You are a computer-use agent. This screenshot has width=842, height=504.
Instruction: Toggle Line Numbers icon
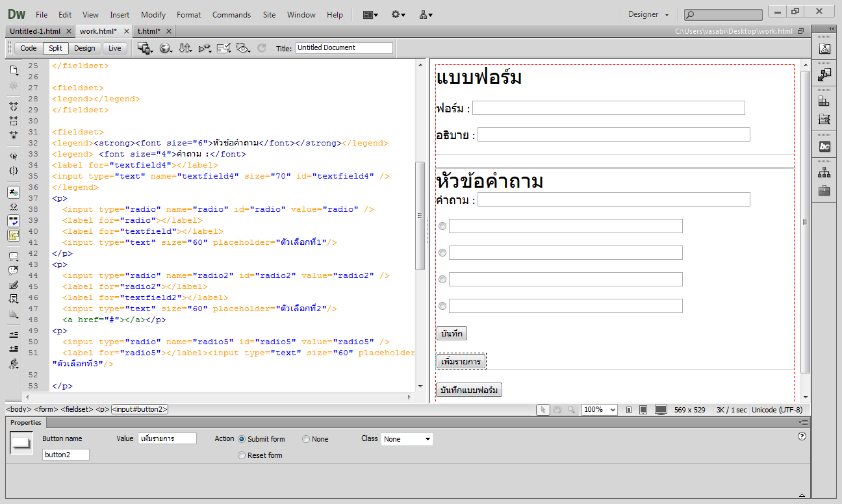[x=14, y=192]
